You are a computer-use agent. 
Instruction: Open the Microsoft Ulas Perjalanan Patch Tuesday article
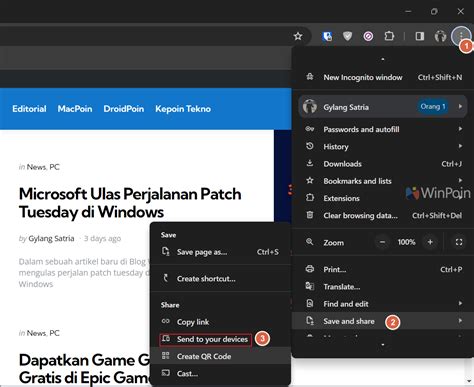point(130,203)
